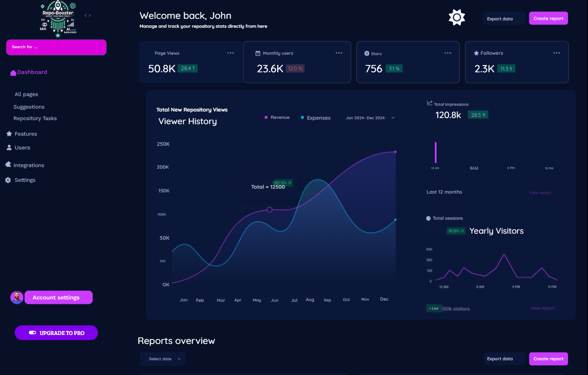The width and height of the screenshot is (588, 375).
Task: Open Monthly users card options menu
Action: point(339,53)
